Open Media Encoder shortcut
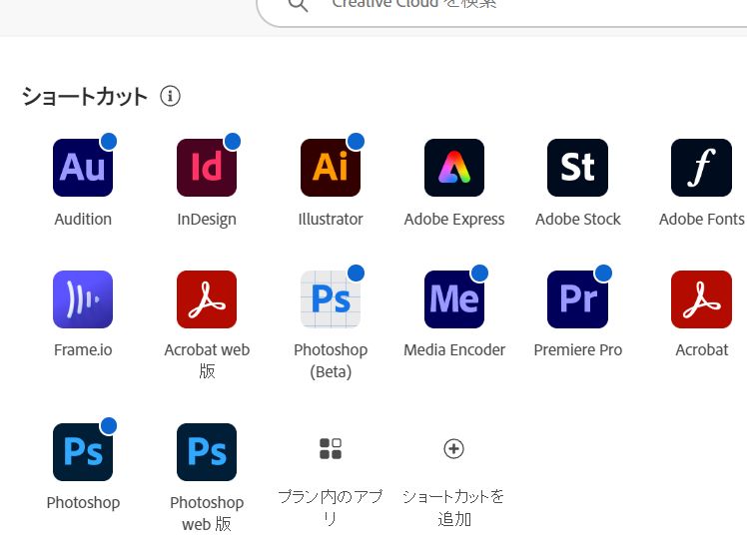The width and height of the screenshot is (747, 560). (454, 299)
